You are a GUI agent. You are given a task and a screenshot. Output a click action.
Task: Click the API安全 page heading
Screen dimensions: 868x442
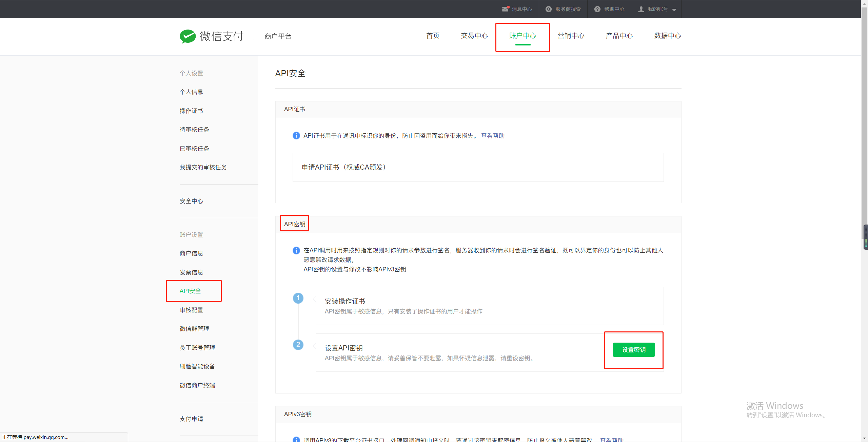coord(290,74)
